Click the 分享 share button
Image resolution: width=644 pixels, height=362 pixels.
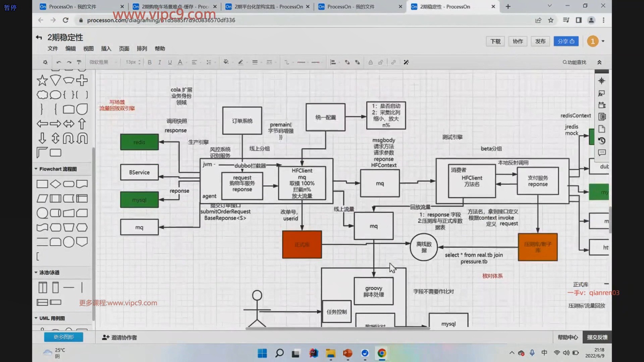pos(566,41)
